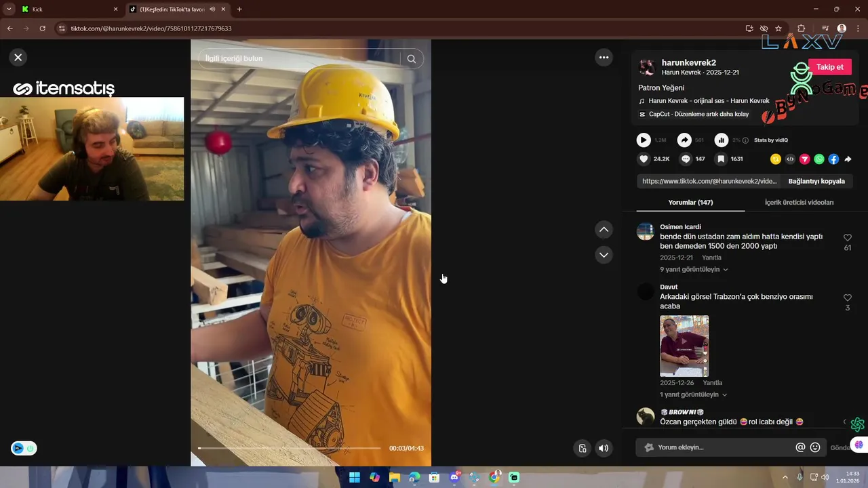
Task: Switch to the Kick browser tab
Action: [68, 9]
